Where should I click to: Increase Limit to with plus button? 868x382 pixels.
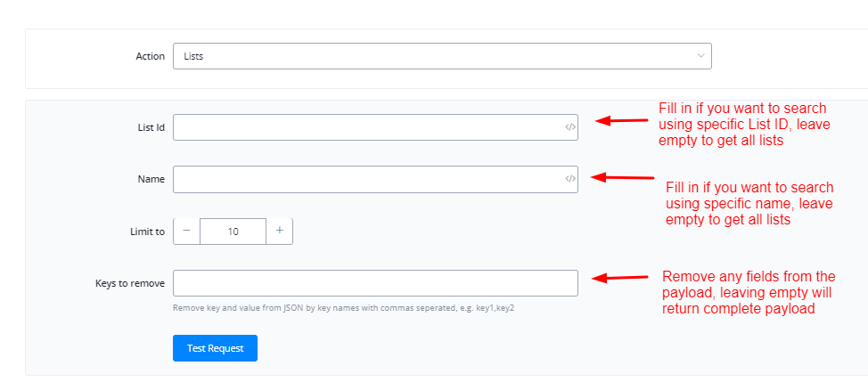[279, 231]
